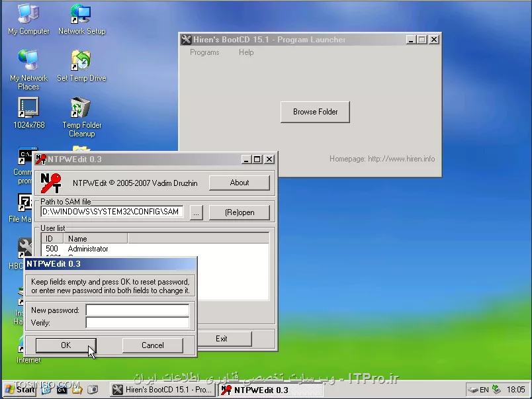The height and width of the screenshot is (399, 532).
Task: Open Programs menu in Hiren's Program Launcher
Action: (x=204, y=52)
